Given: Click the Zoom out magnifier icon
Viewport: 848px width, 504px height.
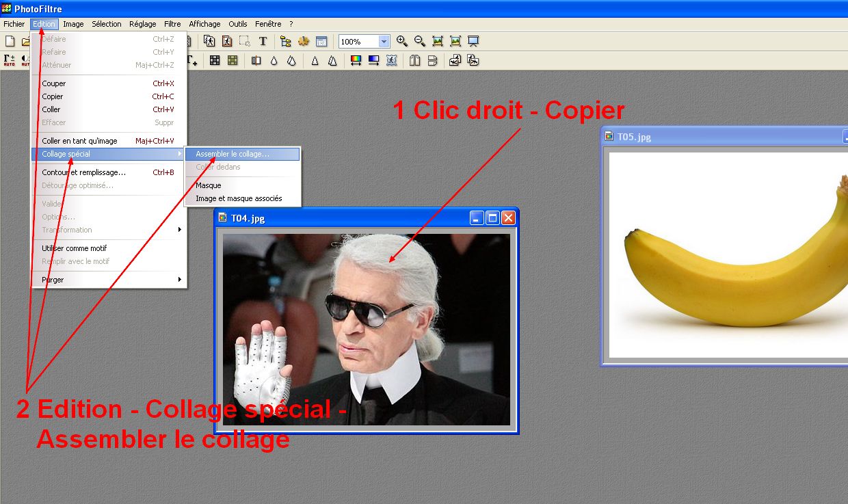Looking at the screenshot, I should click(420, 42).
